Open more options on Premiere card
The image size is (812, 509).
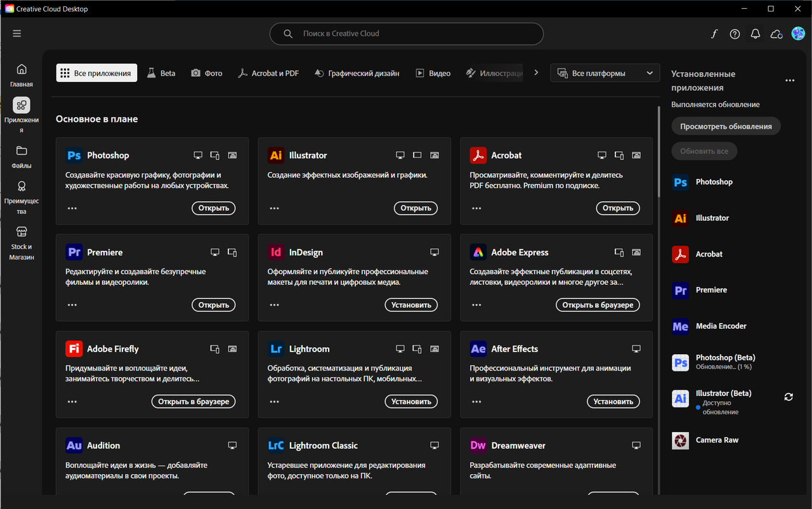(72, 305)
